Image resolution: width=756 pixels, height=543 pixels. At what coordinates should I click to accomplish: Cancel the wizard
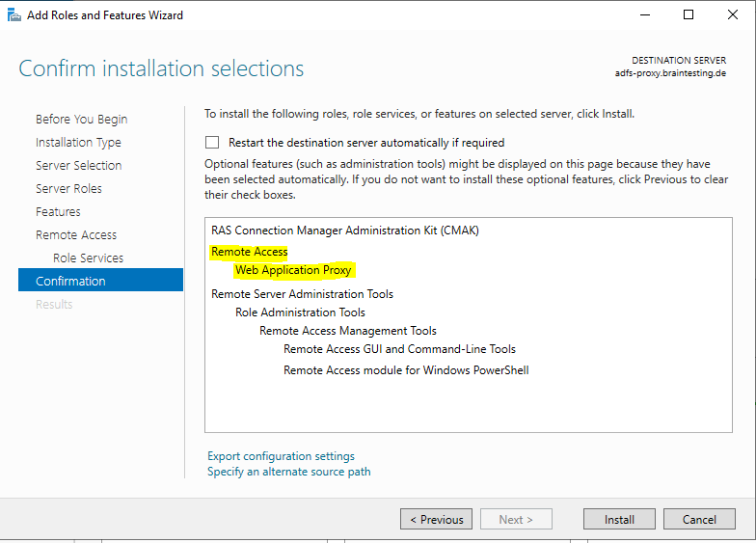(699, 519)
